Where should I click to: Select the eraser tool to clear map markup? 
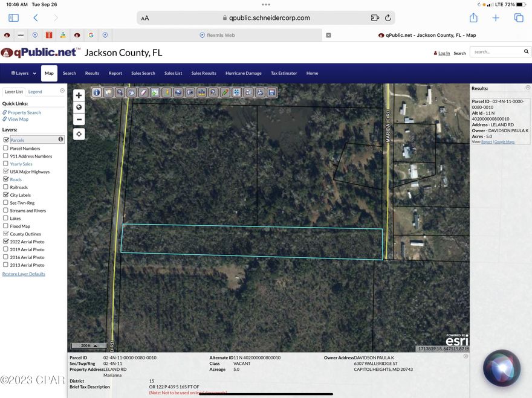pyautogui.click(x=143, y=92)
